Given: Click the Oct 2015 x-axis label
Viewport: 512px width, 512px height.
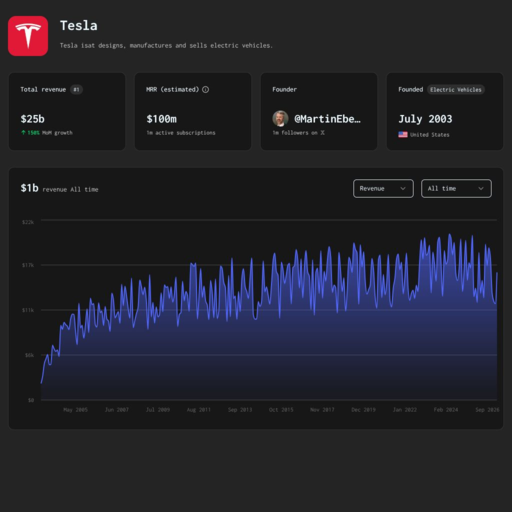Looking at the screenshot, I should point(281,410).
